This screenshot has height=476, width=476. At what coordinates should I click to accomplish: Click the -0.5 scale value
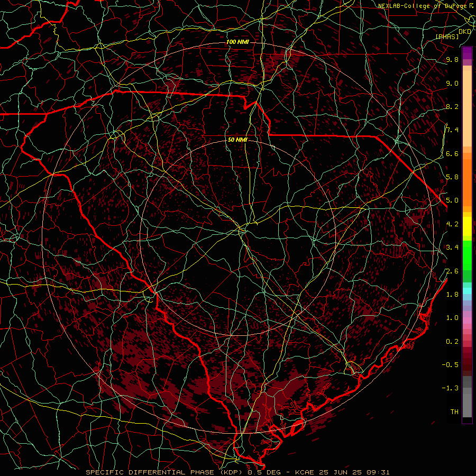pyautogui.click(x=450, y=365)
